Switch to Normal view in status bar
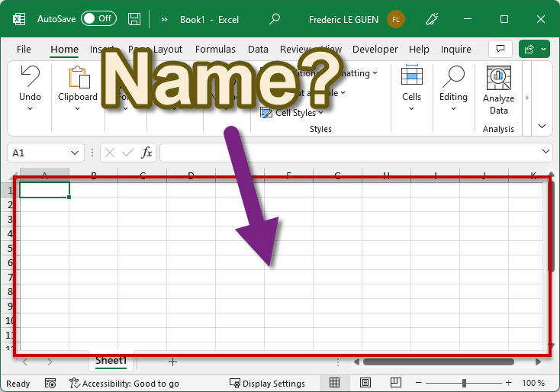Image resolution: width=560 pixels, height=392 pixels. coord(335,383)
